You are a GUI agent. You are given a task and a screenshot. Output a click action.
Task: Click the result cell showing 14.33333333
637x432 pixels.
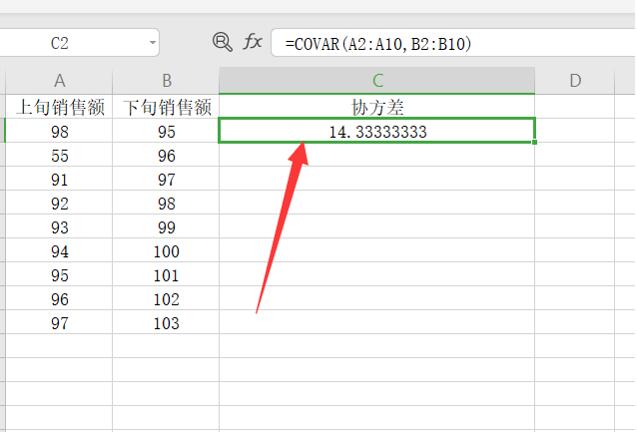click(x=377, y=131)
